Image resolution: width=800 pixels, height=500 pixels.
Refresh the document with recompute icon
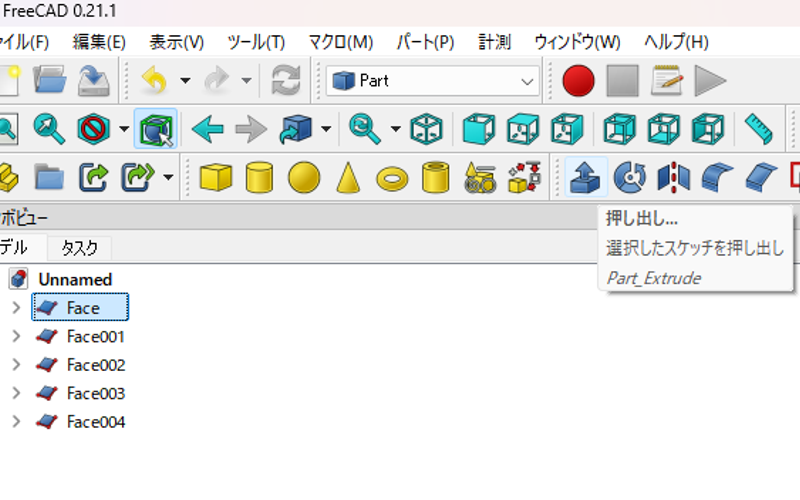(x=286, y=80)
